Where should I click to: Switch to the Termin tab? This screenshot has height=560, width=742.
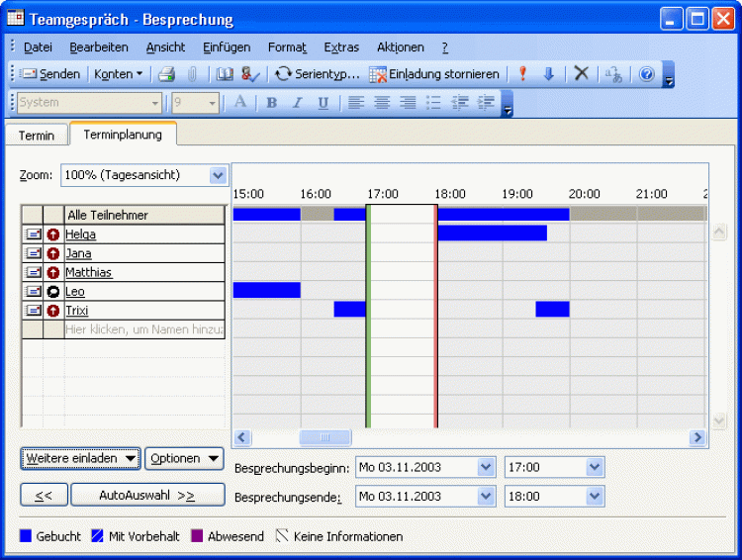click(x=37, y=136)
